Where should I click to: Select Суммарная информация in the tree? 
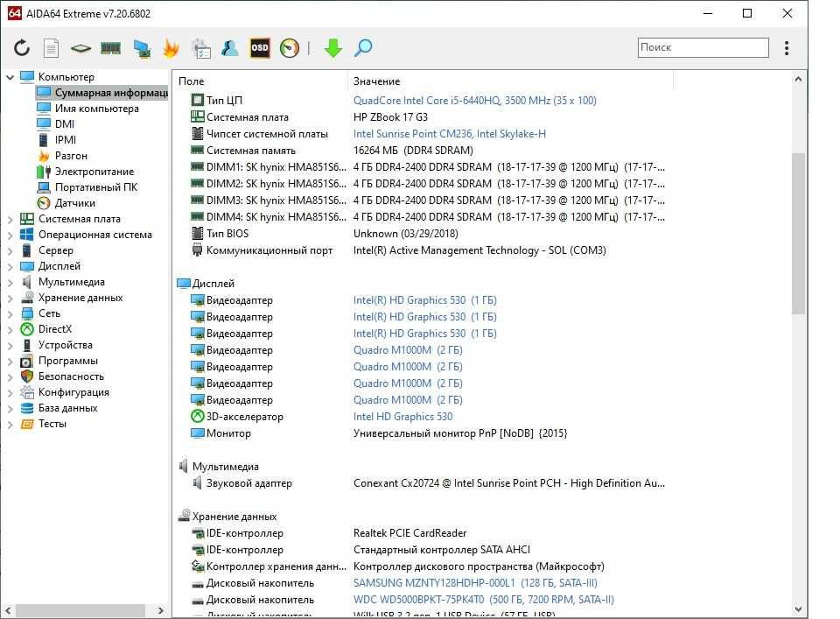tap(101, 94)
